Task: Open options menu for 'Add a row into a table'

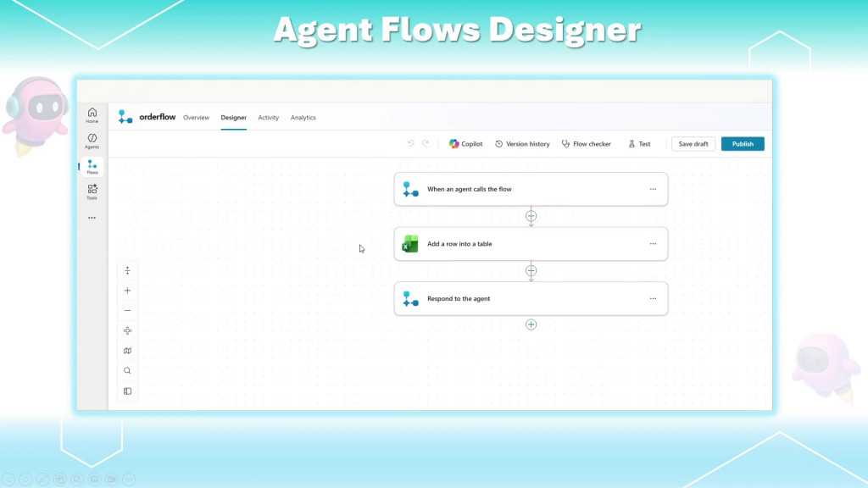Action: click(x=654, y=244)
